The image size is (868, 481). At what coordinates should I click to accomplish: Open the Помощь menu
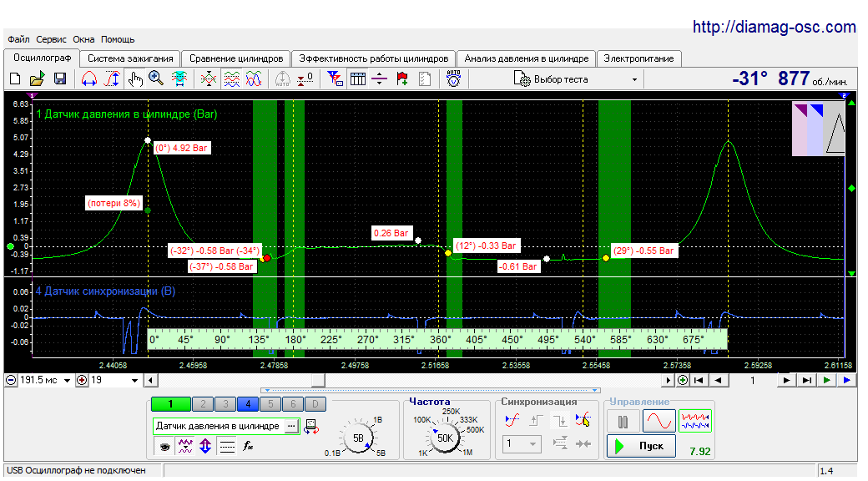click(118, 39)
